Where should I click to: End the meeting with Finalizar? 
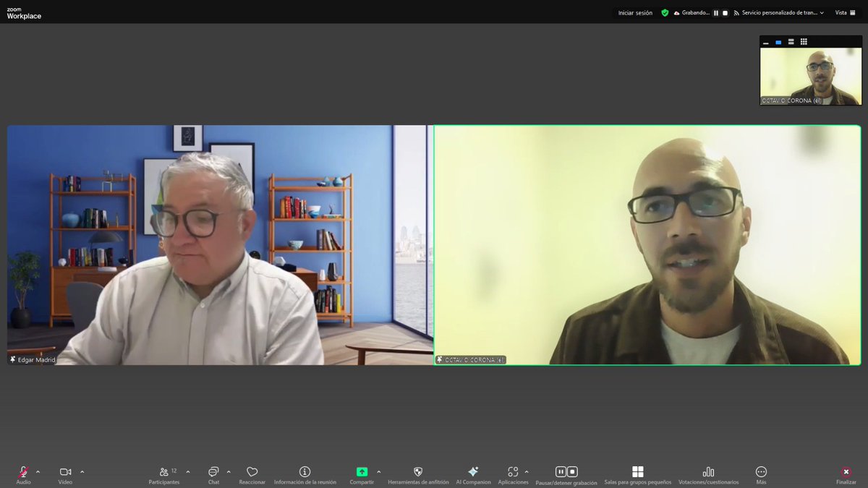pos(846,474)
